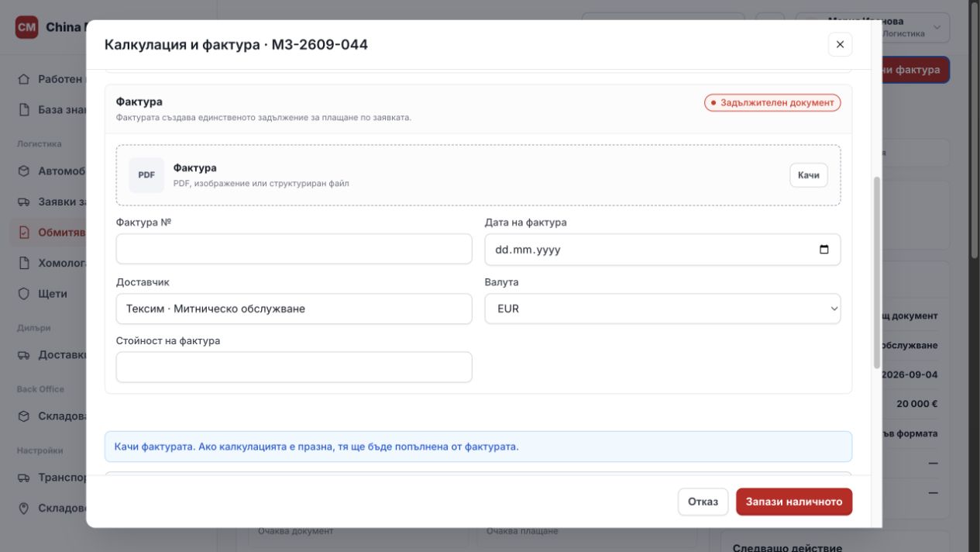Viewport: 980px width, 552px height.
Task: Click the База знания document icon
Action: pyautogui.click(x=24, y=109)
